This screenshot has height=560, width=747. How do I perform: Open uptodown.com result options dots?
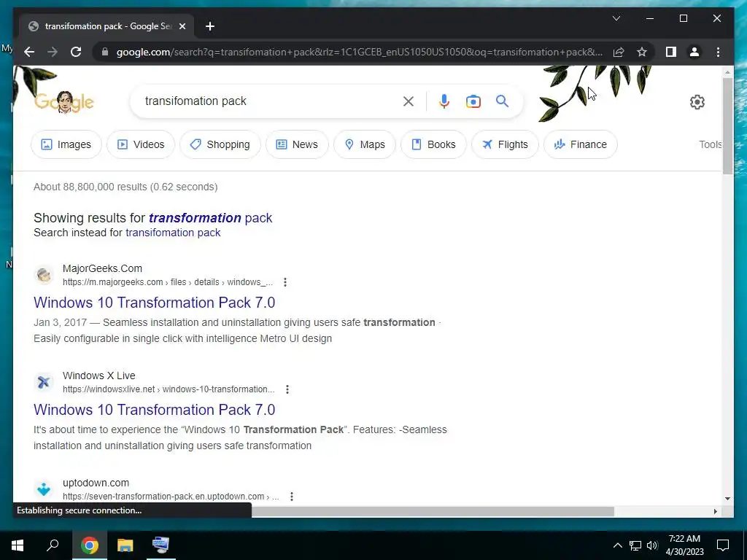tap(292, 496)
